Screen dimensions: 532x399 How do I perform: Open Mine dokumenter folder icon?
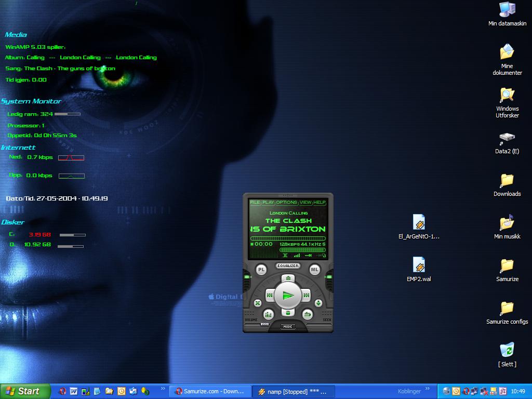pos(507,60)
